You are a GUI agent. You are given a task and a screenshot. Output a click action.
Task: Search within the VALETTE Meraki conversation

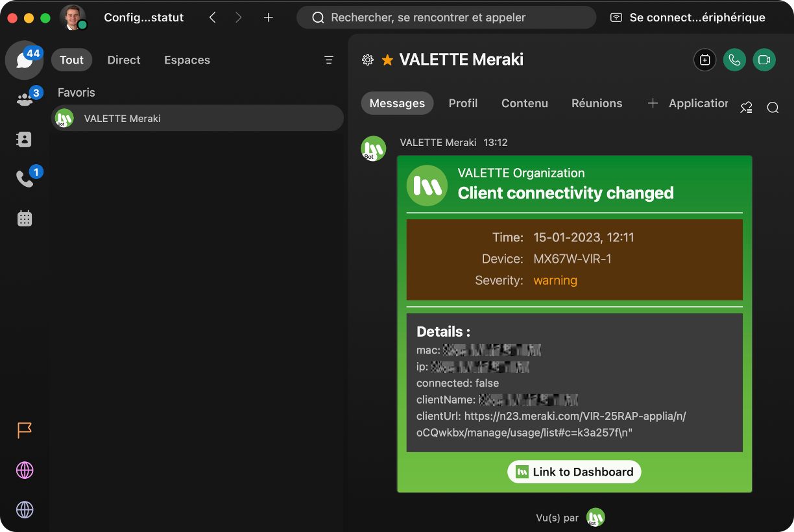(773, 107)
